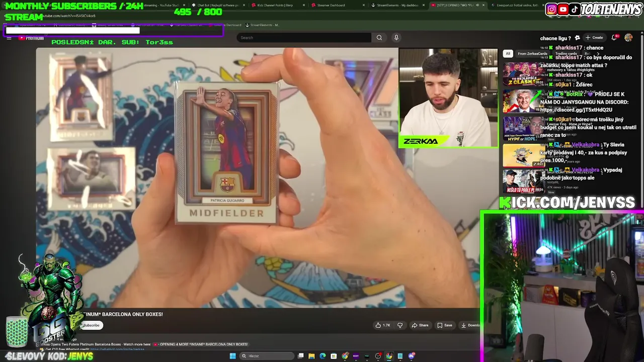Open Z CLASH recommended video thumbnail
This screenshot has height=362, width=644.
(523, 74)
